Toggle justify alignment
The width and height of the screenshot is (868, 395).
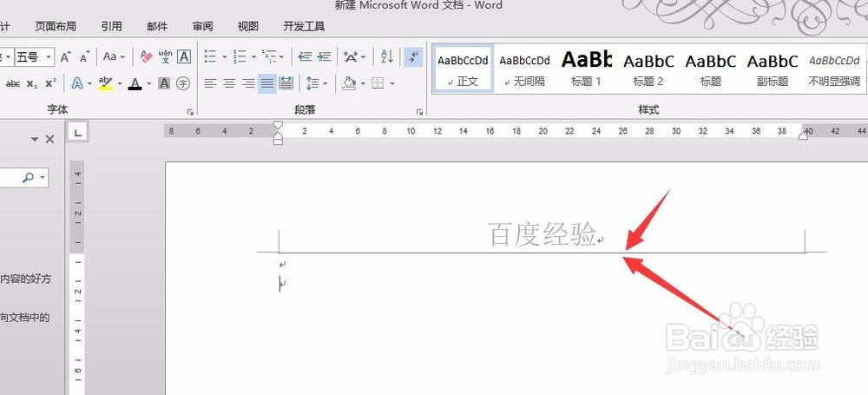pyautogui.click(x=267, y=83)
